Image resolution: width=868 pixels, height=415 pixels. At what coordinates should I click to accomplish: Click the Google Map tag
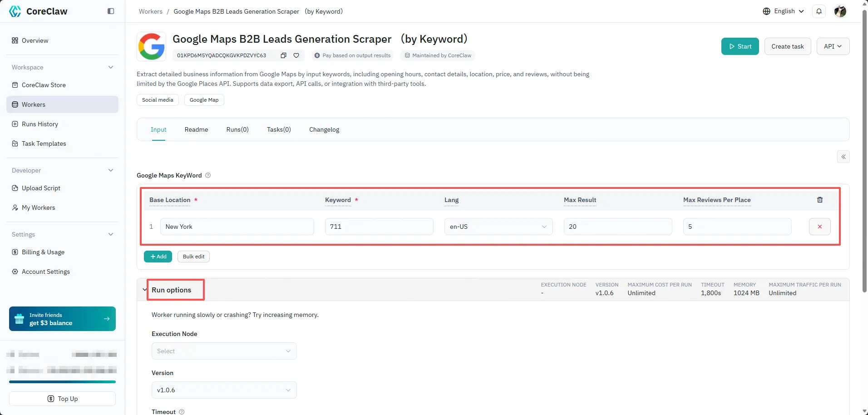tap(204, 100)
